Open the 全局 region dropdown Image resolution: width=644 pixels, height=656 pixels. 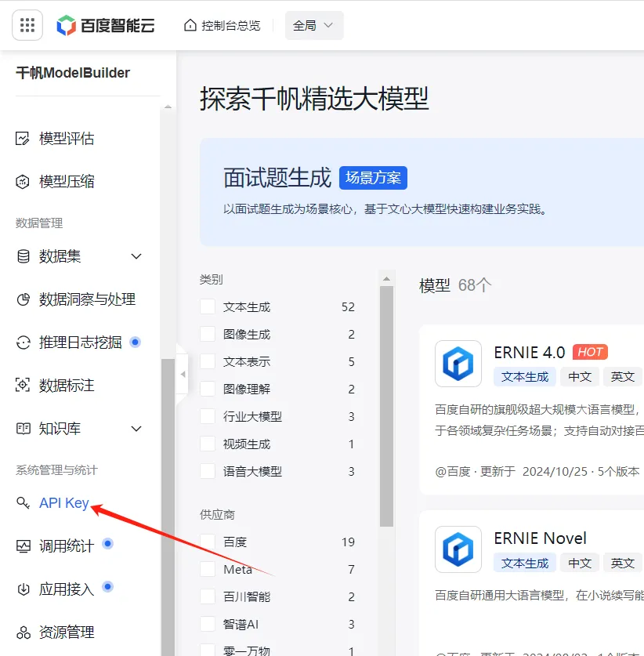[x=314, y=26]
